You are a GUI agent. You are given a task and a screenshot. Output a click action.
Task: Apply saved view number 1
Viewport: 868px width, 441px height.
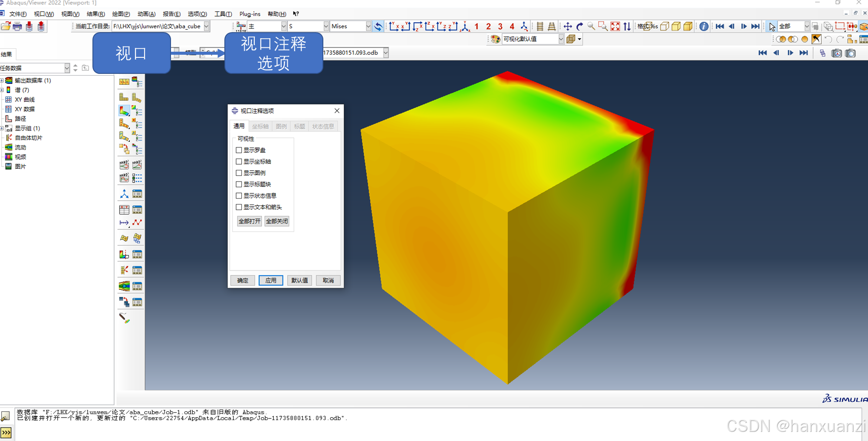[477, 27]
